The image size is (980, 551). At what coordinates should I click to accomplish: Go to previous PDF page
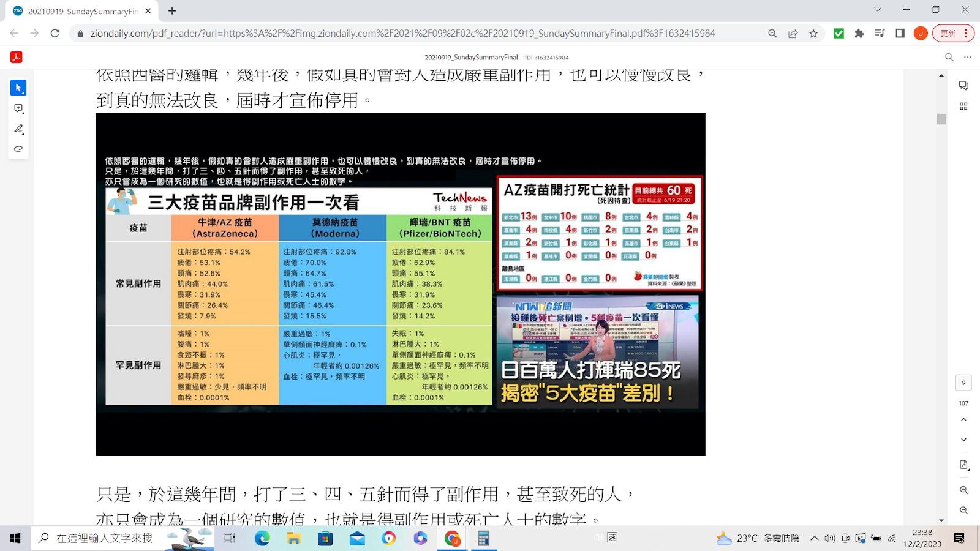pos(963,420)
